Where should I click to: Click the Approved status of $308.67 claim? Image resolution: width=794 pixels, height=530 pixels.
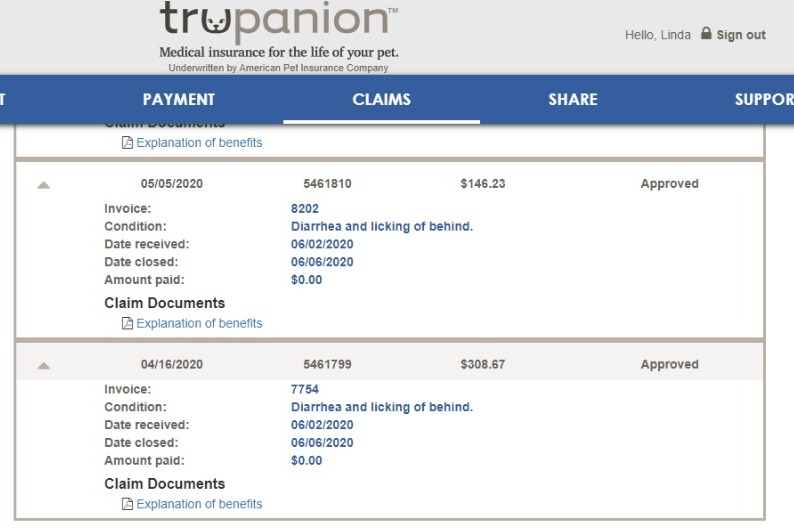click(x=669, y=364)
